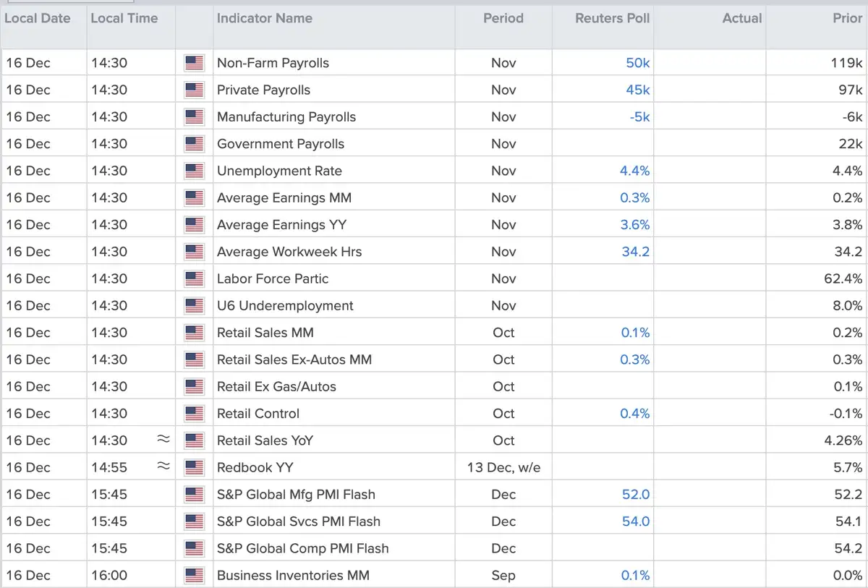868x588 pixels.
Task: Click the Government Payrolls prior value 22k
Action: pos(851,144)
